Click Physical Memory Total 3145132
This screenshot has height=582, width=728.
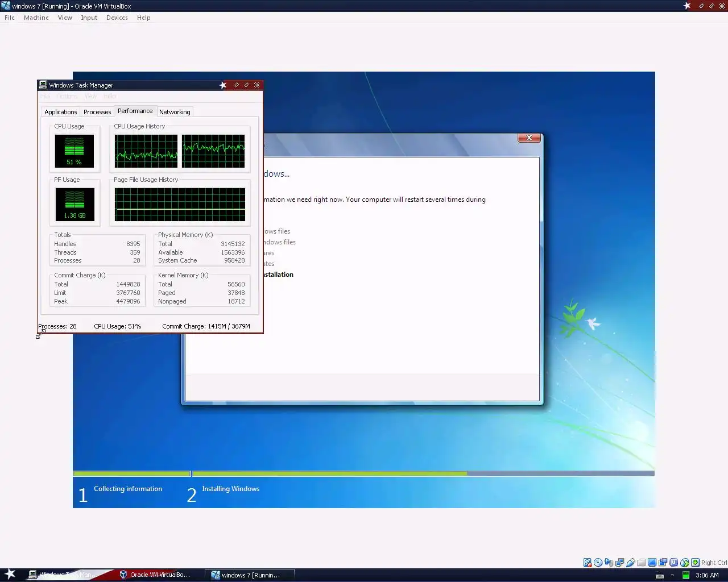click(233, 244)
